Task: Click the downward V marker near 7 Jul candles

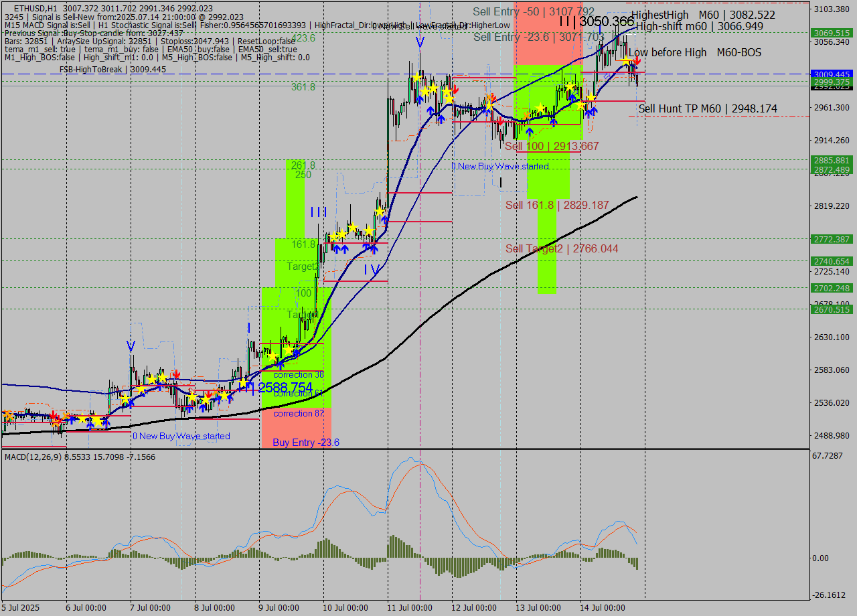Action: pos(131,347)
